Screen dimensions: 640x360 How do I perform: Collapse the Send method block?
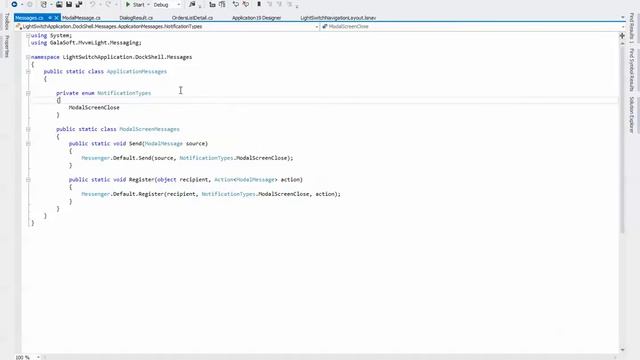point(28,144)
